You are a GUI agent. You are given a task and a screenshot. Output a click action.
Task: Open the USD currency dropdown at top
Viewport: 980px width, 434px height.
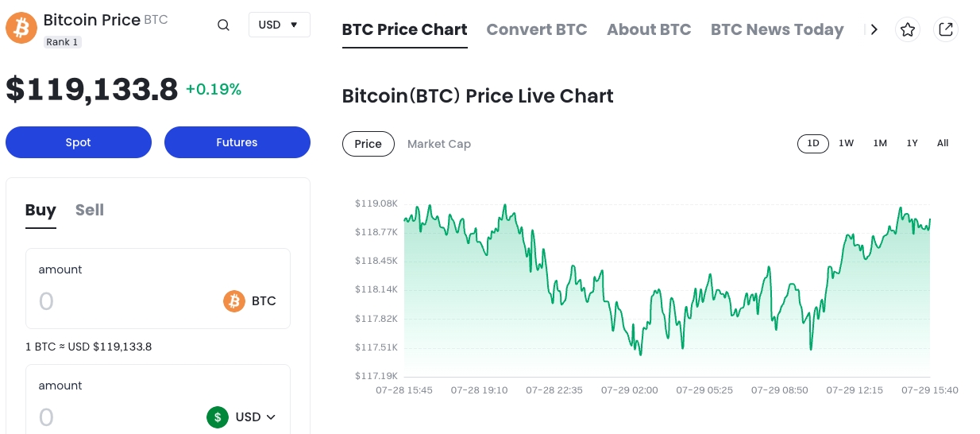click(279, 25)
